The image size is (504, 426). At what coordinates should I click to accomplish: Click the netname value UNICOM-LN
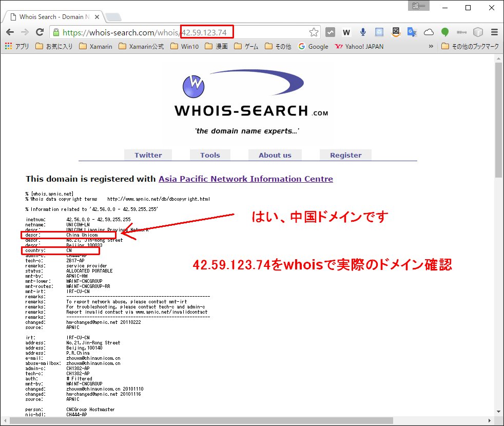(x=78, y=225)
